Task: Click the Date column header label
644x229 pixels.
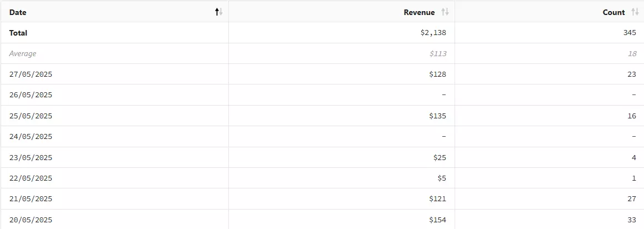Action: pyautogui.click(x=18, y=12)
